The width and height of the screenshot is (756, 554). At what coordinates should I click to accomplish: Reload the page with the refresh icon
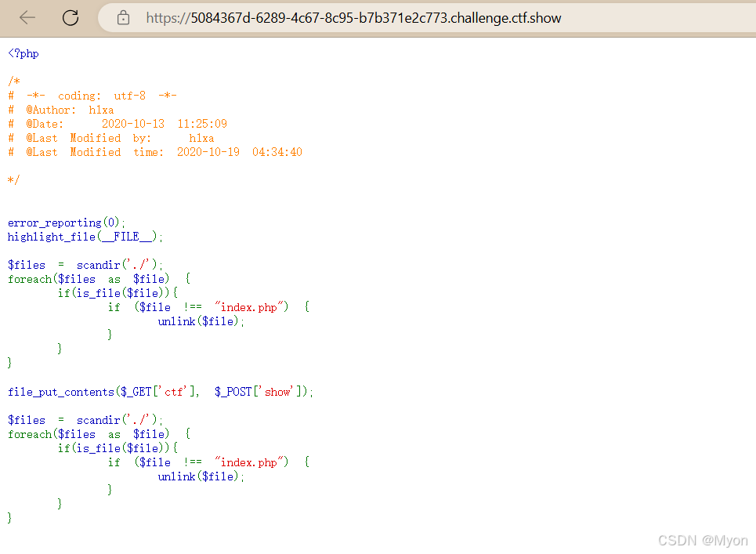pos(71,18)
